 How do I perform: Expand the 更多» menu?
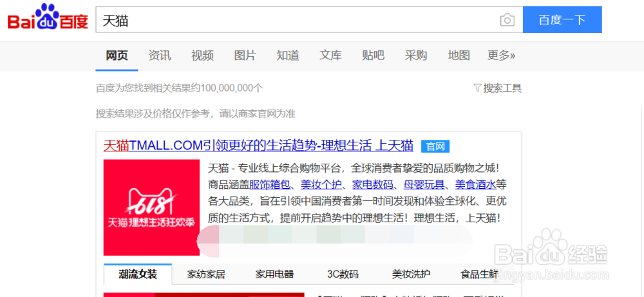coord(502,55)
